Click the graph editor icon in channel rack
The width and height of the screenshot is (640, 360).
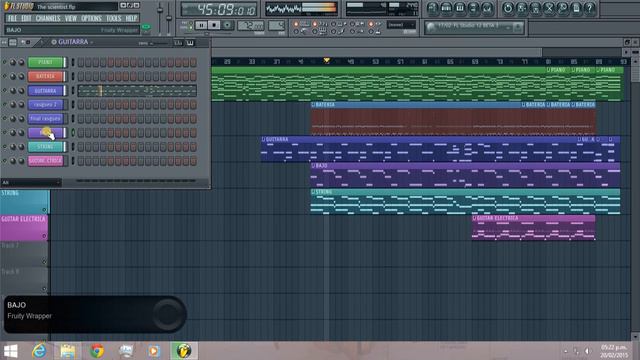(178, 42)
